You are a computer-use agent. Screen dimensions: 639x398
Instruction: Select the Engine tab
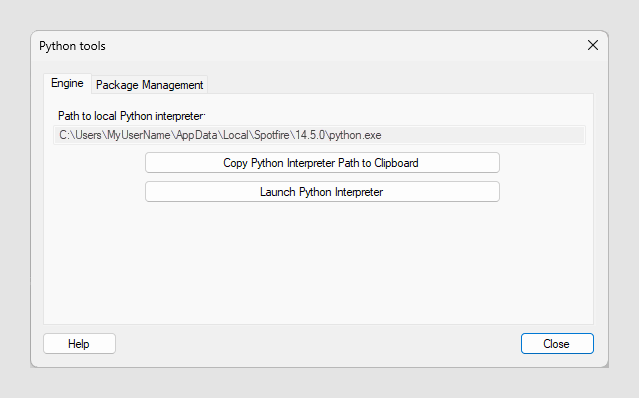67,84
